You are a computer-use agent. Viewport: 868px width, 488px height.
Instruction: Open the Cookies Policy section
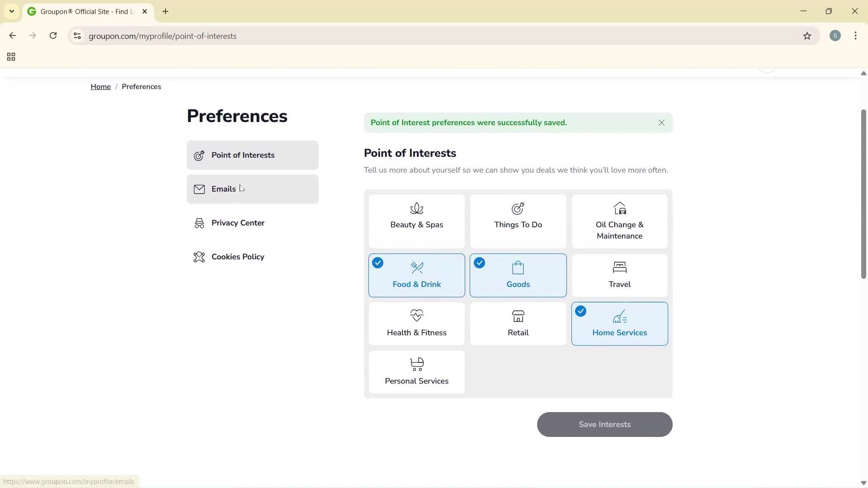[x=238, y=256]
